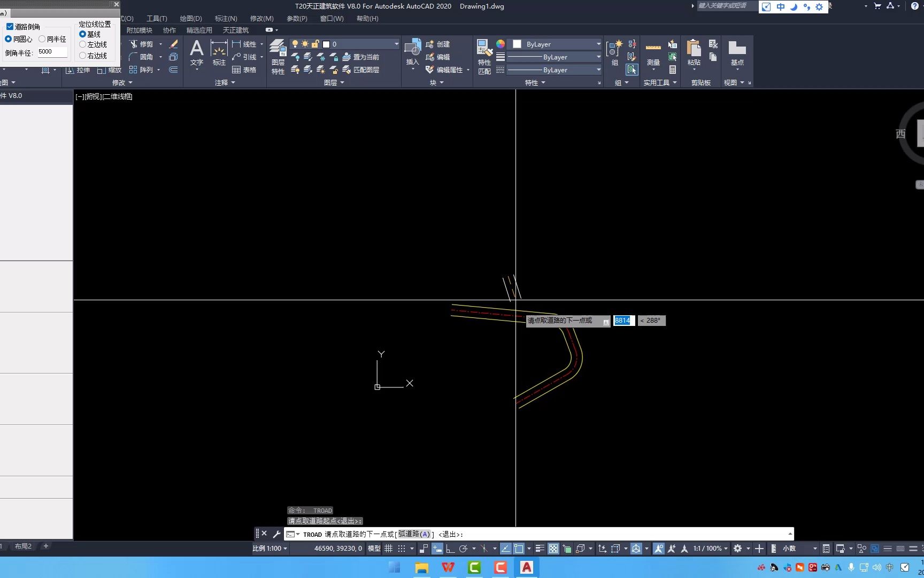Image resolution: width=924 pixels, height=578 pixels.
Task: Open the 标注(N) menu
Action: 226,18
